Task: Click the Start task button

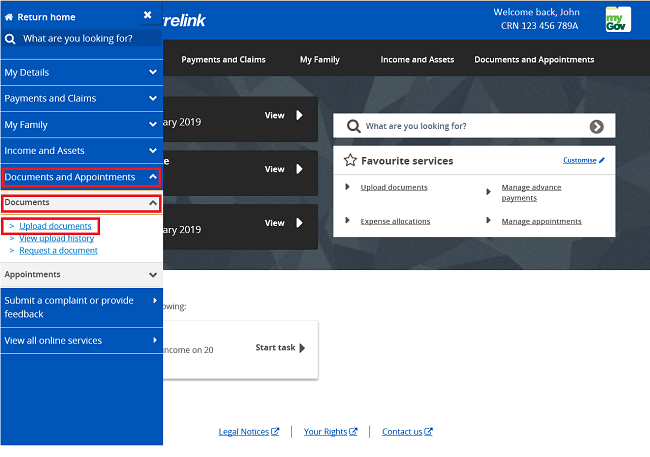Action: pos(281,348)
